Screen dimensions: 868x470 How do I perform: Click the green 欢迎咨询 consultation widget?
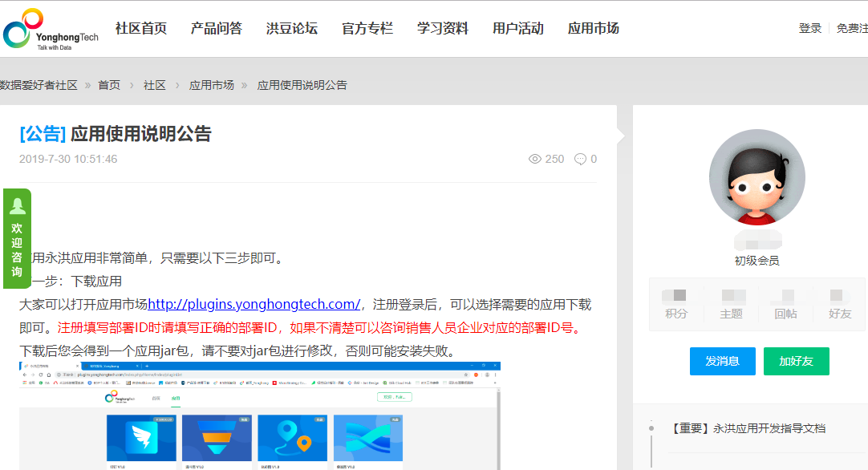point(17,238)
